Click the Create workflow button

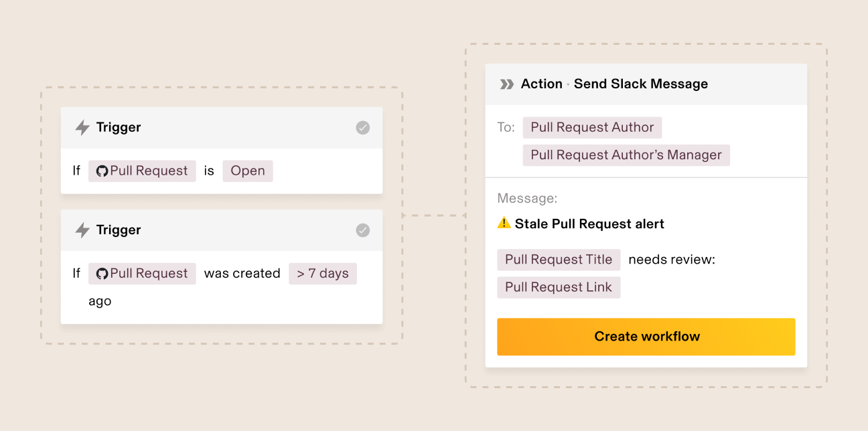pyautogui.click(x=646, y=337)
